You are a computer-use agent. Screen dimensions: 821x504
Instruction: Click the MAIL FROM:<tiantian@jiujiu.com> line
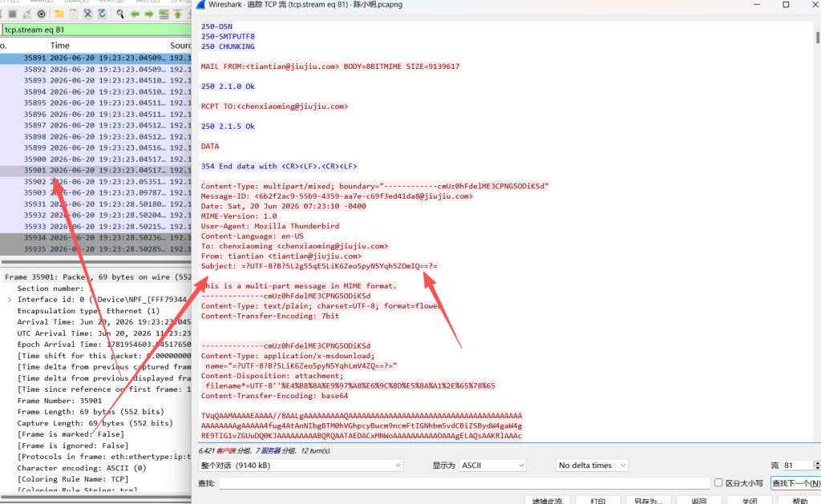tap(330, 67)
